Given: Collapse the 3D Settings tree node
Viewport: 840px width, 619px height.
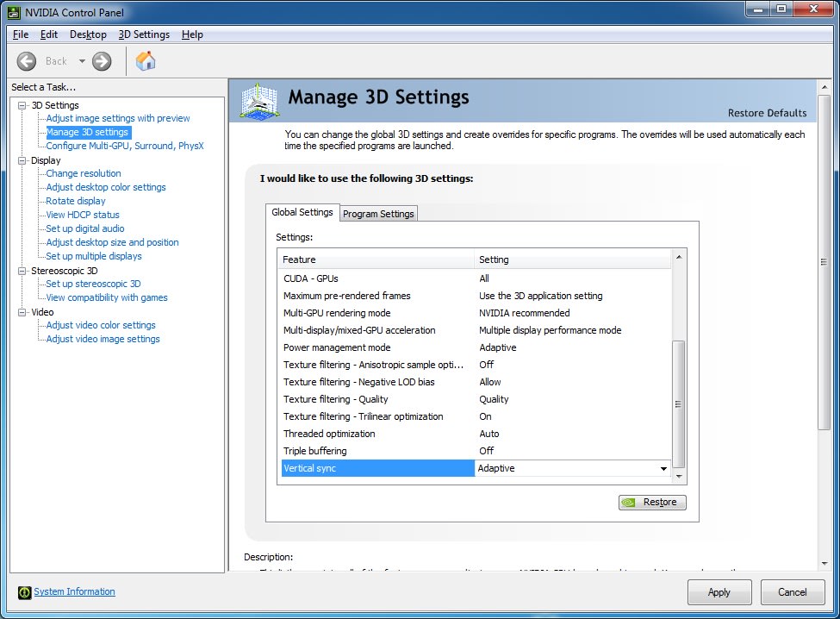Looking at the screenshot, I should (22, 104).
